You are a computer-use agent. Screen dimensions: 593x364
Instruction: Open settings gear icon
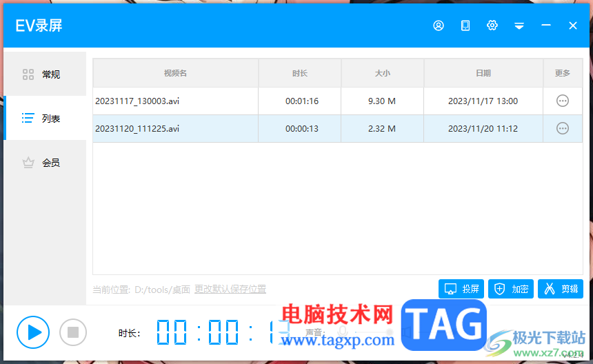click(492, 26)
